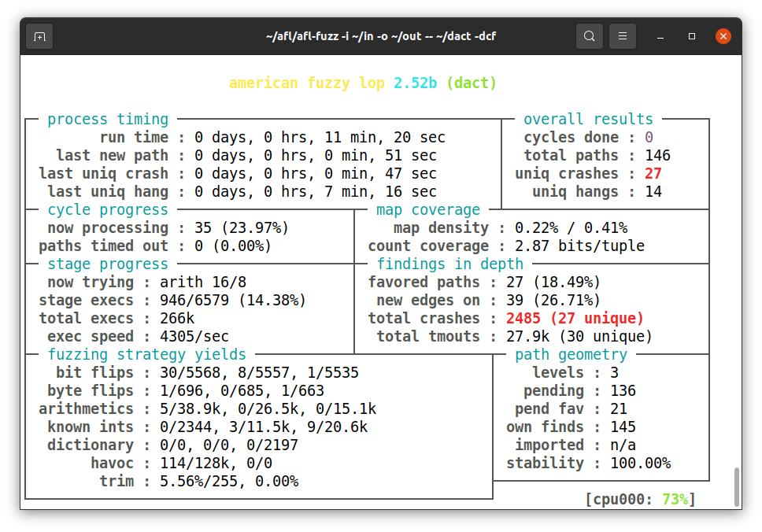
Task: Click the trim '5.56%/255, 0.00%' row
Action: click(198, 481)
